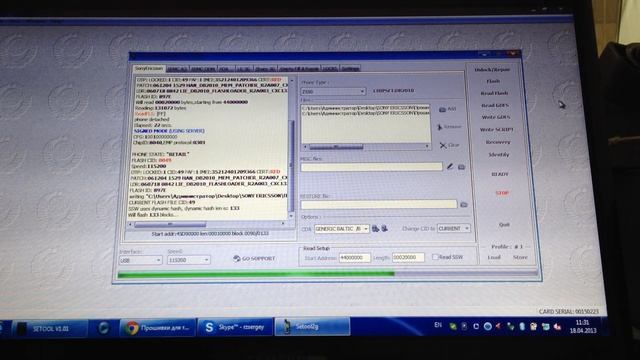Screen dimensions: 640x360
Task: Open the Phone Type dropdown showing Z530
Action: point(333,92)
